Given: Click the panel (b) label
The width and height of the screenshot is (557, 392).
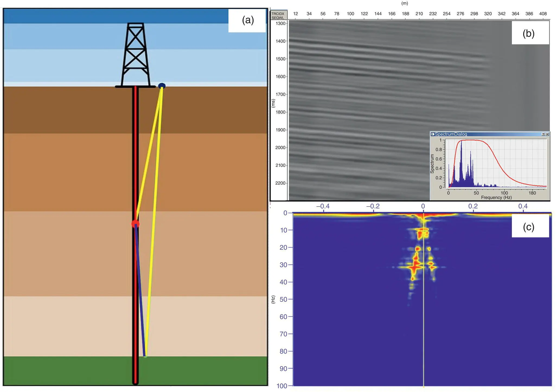Looking at the screenshot, I should (529, 33).
